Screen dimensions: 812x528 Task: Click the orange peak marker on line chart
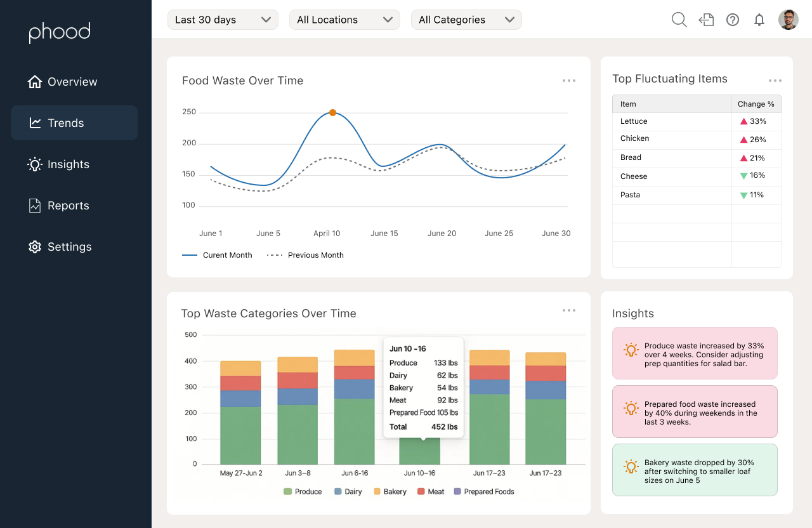point(332,113)
